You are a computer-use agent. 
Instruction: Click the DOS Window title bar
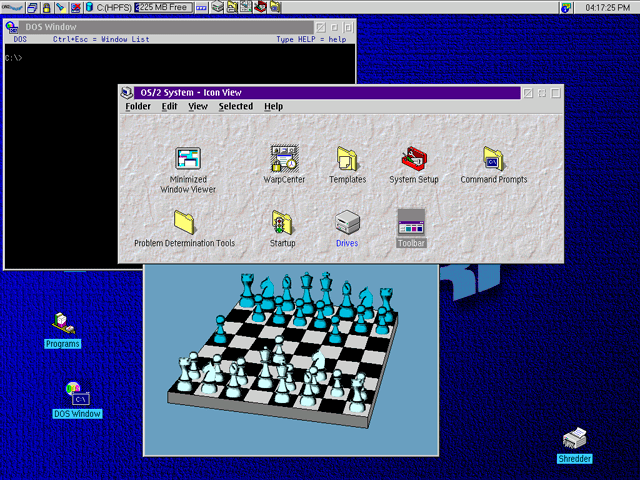point(166,27)
